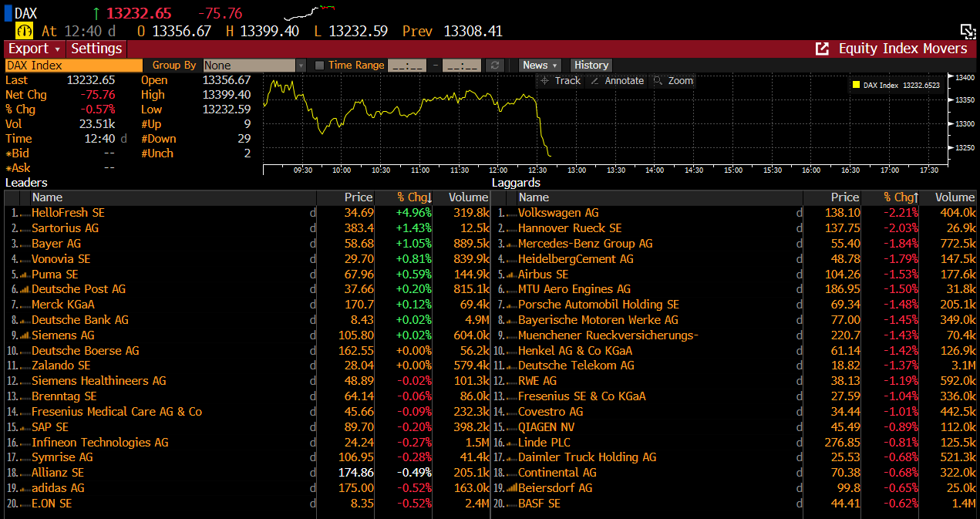
Task: Open the HelloFresh SE row in Leaders
Action: tap(68, 213)
